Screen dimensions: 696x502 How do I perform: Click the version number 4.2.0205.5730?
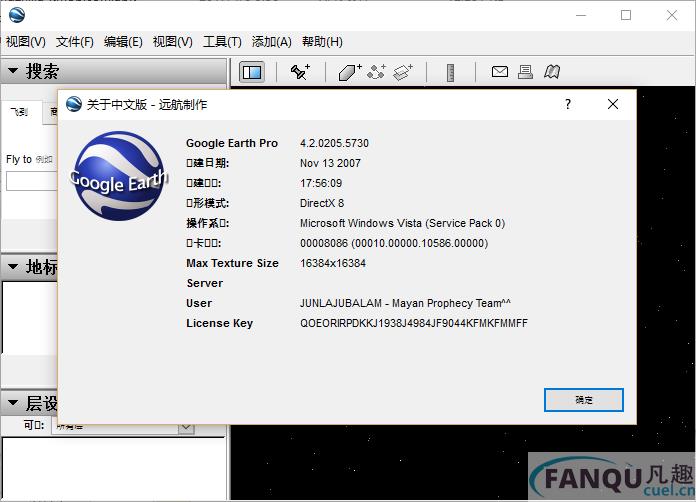pyautogui.click(x=334, y=143)
